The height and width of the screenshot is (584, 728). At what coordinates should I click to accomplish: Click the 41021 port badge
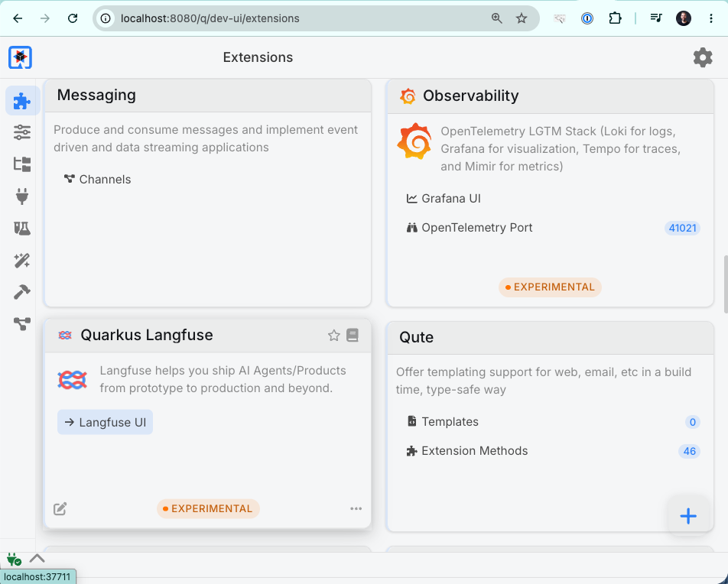coord(682,228)
